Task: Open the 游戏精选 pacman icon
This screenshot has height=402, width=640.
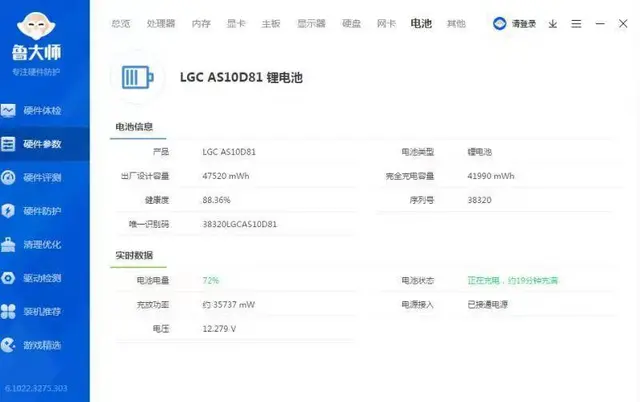Action: [8, 345]
